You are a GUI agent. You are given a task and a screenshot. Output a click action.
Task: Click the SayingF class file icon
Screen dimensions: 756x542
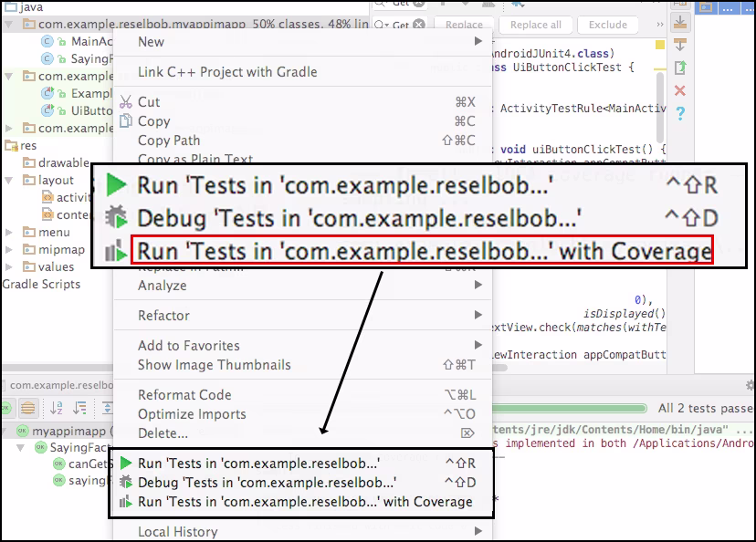[x=47, y=58]
